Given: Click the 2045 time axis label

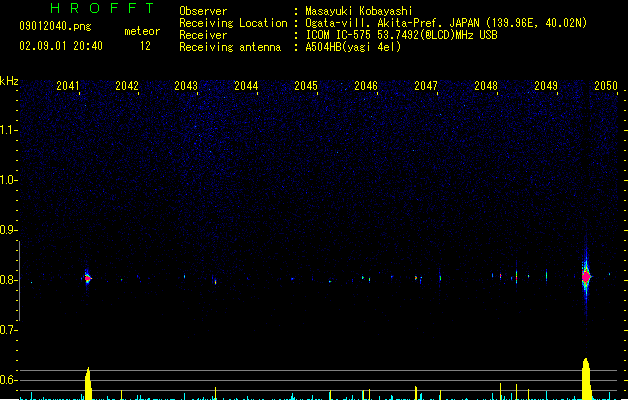Looking at the screenshot, I should pos(306,86).
